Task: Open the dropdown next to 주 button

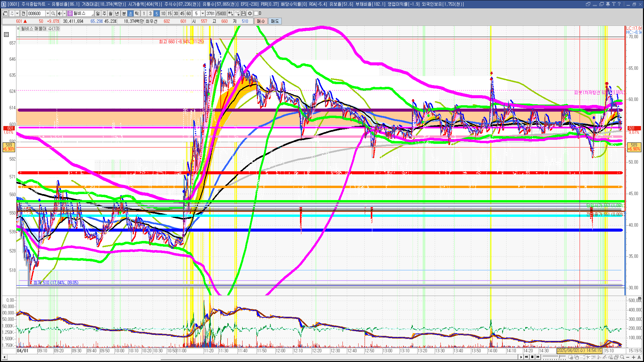Action: tap(17, 13)
